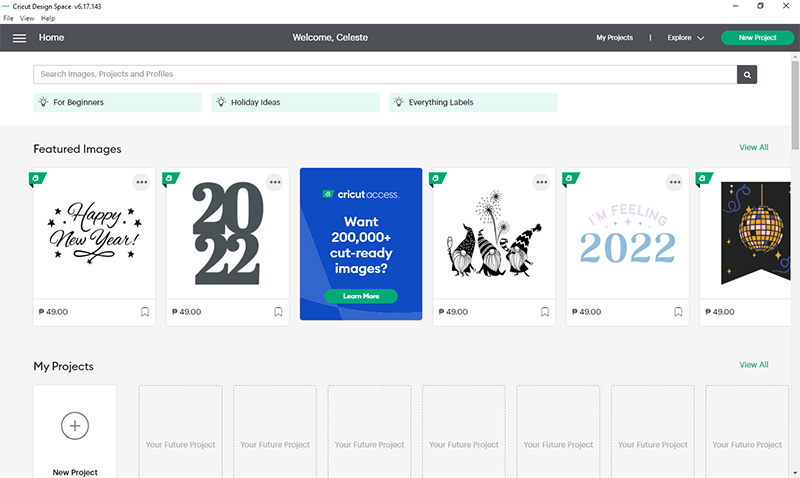Click lightbulb icon in Holiday Ideas chip
The image size is (800, 478).
(221, 102)
